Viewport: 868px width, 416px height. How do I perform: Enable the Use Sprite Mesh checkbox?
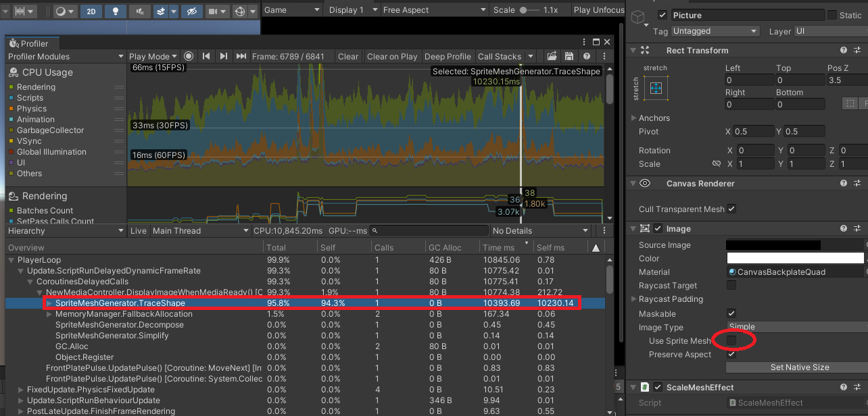(731, 341)
